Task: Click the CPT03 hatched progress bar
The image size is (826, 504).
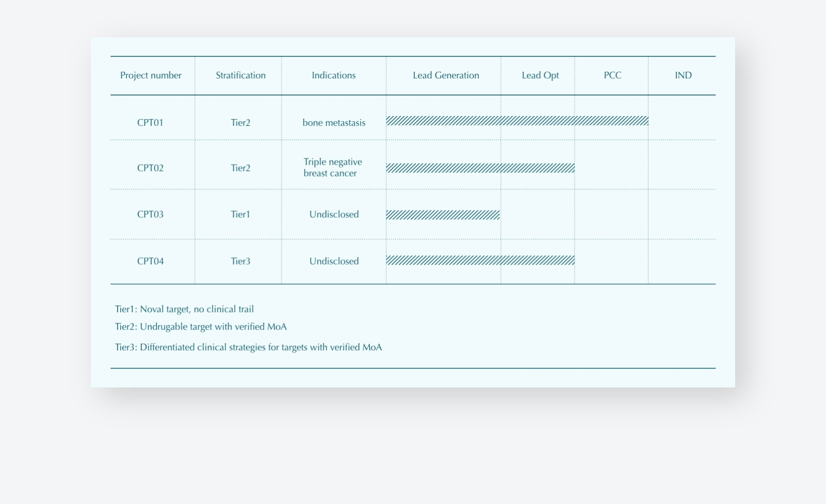Action: [443, 215]
